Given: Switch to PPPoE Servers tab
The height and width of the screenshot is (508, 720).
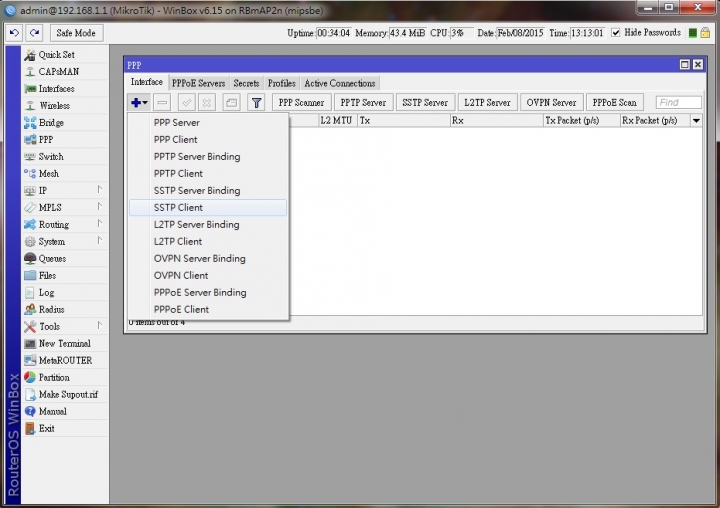Looking at the screenshot, I should point(198,84).
